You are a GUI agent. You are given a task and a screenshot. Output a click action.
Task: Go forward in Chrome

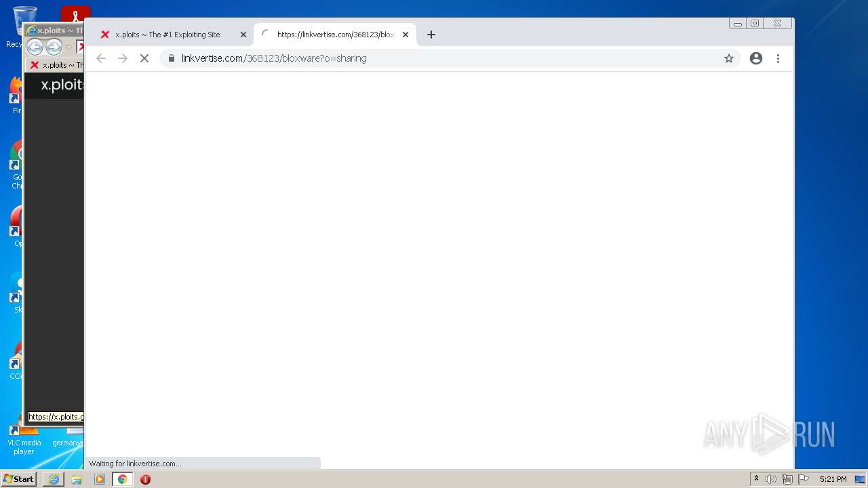click(123, 58)
